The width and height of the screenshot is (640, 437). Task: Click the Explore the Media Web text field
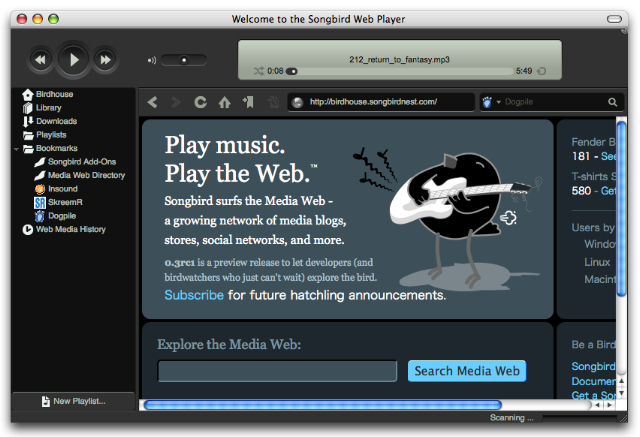pyautogui.click(x=277, y=371)
